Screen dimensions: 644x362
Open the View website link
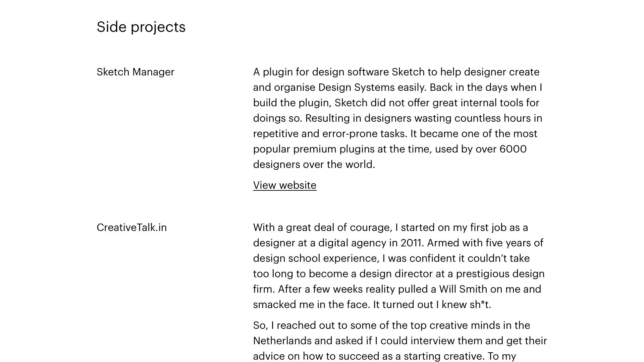pyautogui.click(x=284, y=185)
